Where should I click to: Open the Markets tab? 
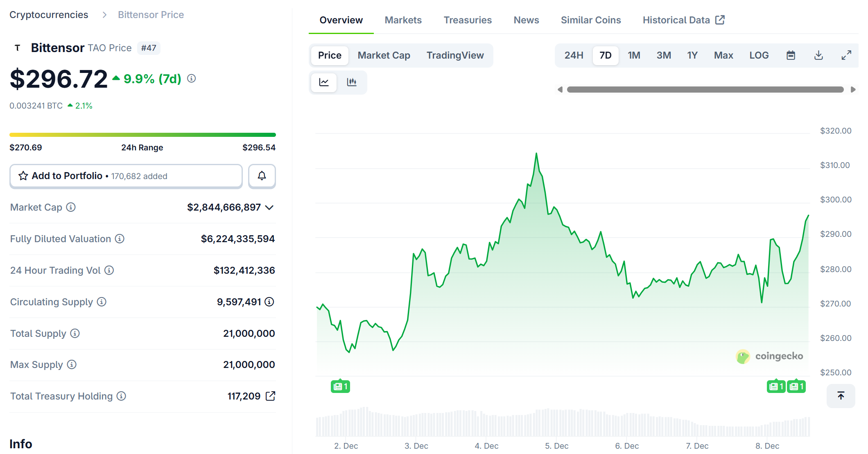click(403, 20)
